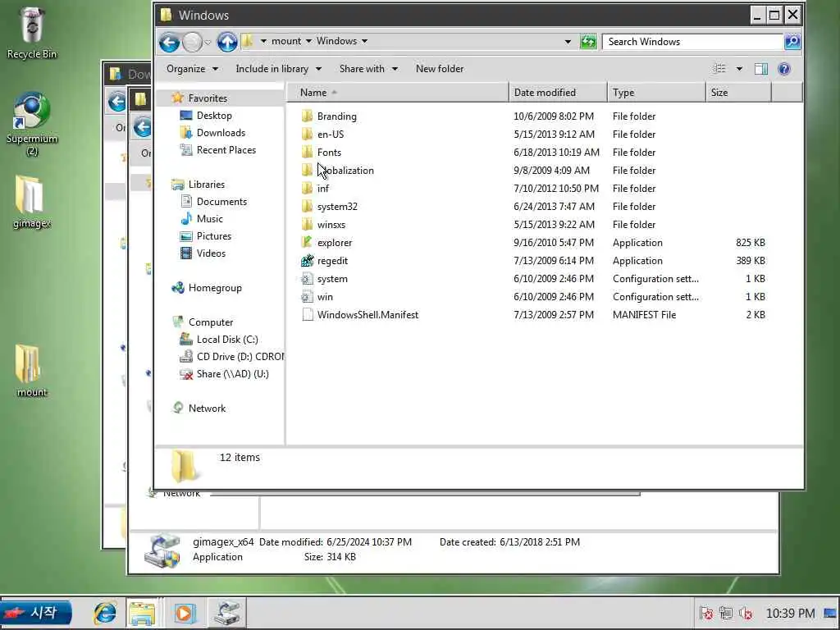Expand the Windows breadcrumb arrow
This screenshot has width=840, height=630.
point(364,41)
